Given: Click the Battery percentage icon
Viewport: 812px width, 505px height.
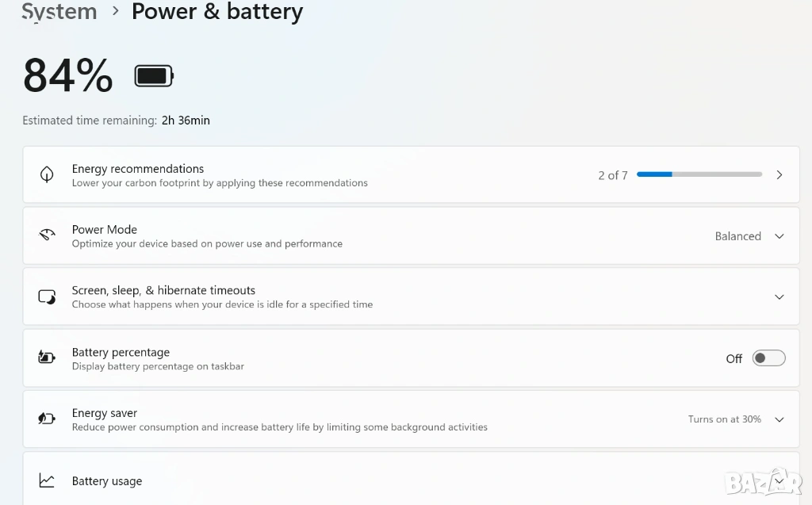Looking at the screenshot, I should (x=47, y=358).
